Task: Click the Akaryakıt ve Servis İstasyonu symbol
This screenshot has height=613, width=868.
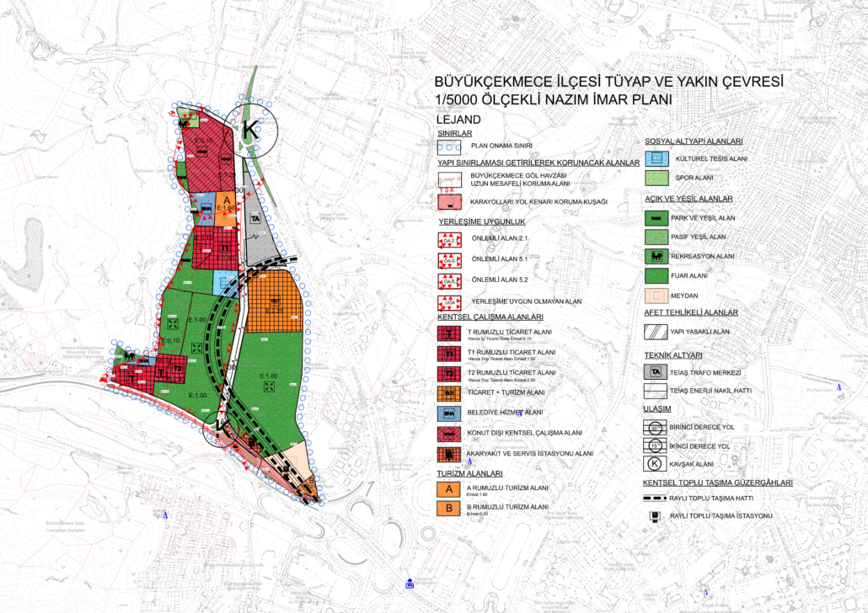Action: click(450, 454)
